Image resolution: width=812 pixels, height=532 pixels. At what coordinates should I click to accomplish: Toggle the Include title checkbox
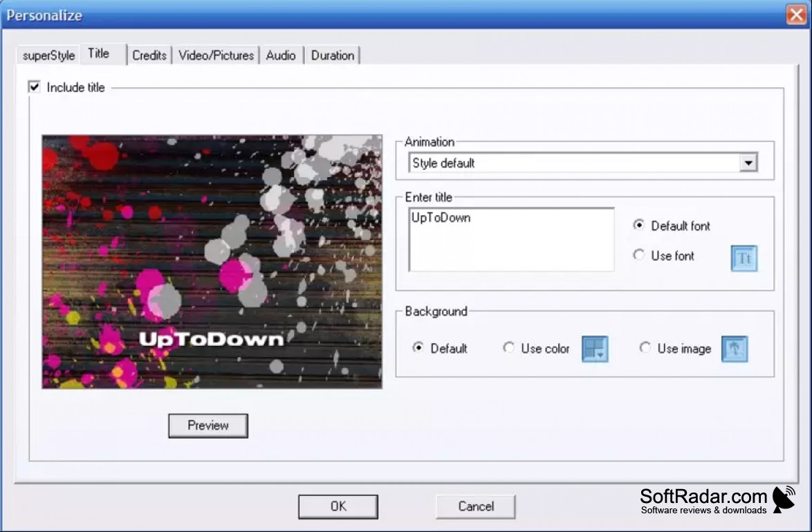click(x=34, y=87)
